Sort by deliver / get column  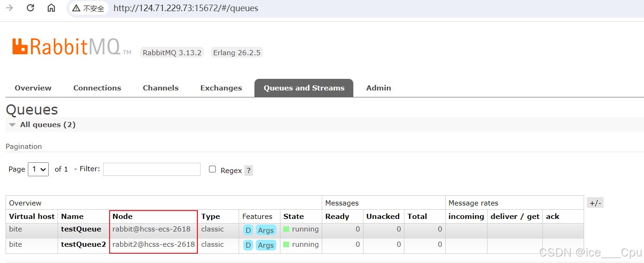pyautogui.click(x=515, y=217)
